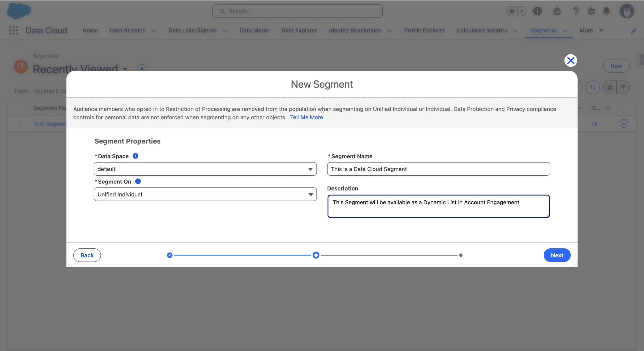Open the App Launcher grid icon
This screenshot has width=644, height=351.
pyautogui.click(x=14, y=30)
